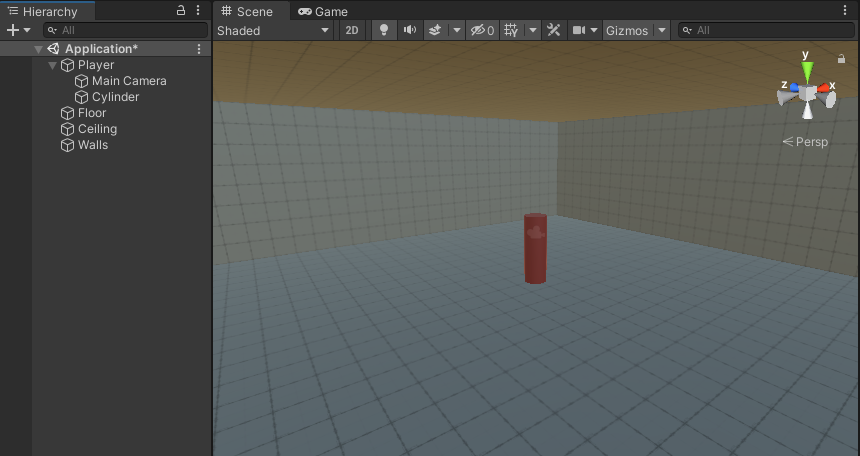Click the Player cube icon
The image size is (860, 456).
click(x=67, y=65)
